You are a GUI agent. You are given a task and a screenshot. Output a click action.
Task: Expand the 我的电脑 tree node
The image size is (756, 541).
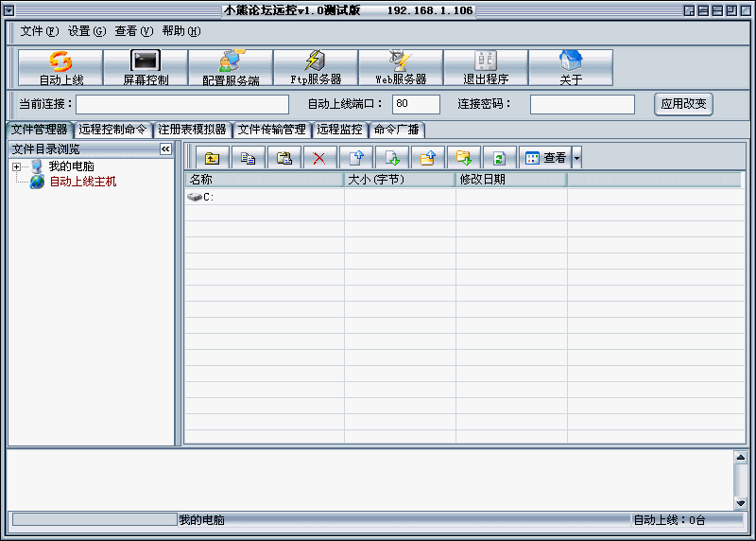pos(17,167)
